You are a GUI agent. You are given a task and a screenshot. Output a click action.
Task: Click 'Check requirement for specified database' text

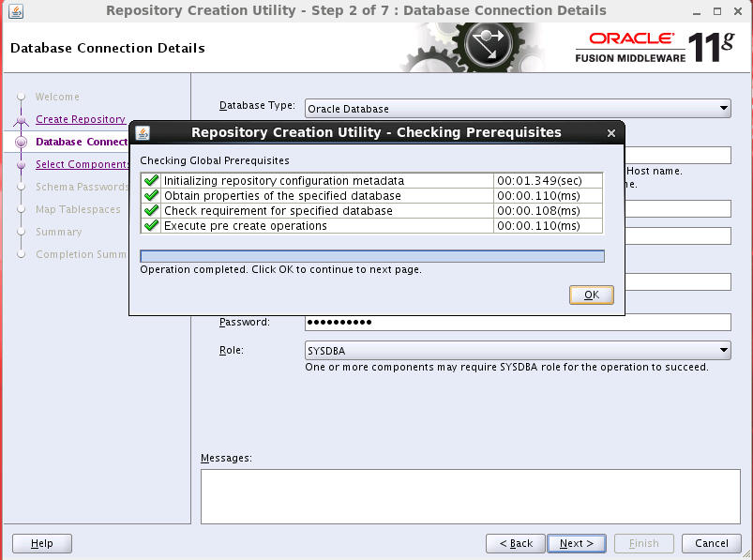[x=279, y=210]
